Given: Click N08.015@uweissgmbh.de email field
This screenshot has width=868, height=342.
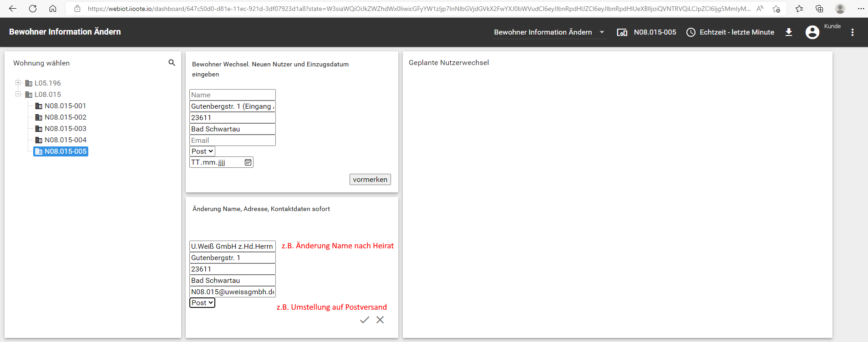Looking at the screenshot, I should pos(233,292).
